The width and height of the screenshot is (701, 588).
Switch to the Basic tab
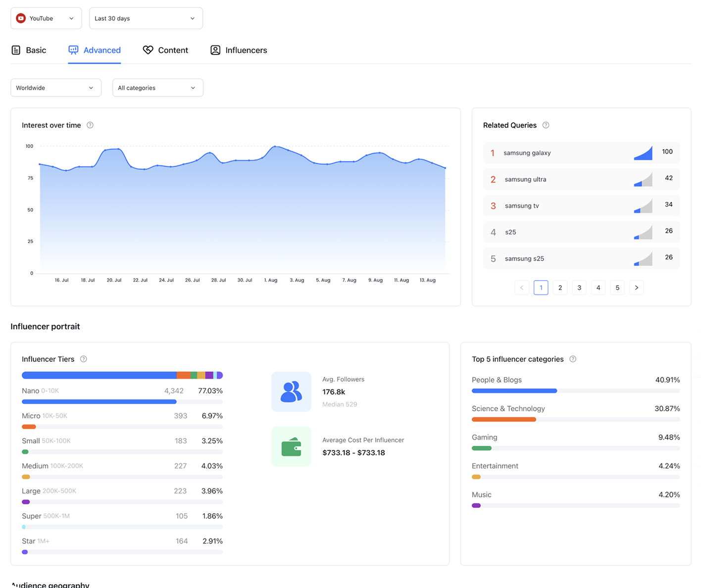tap(29, 50)
